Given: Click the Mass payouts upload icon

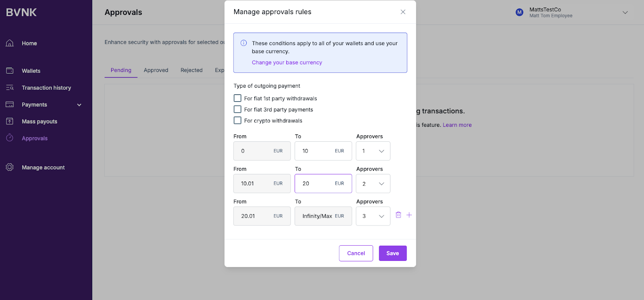Looking at the screenshot, I should pos(10,121).
